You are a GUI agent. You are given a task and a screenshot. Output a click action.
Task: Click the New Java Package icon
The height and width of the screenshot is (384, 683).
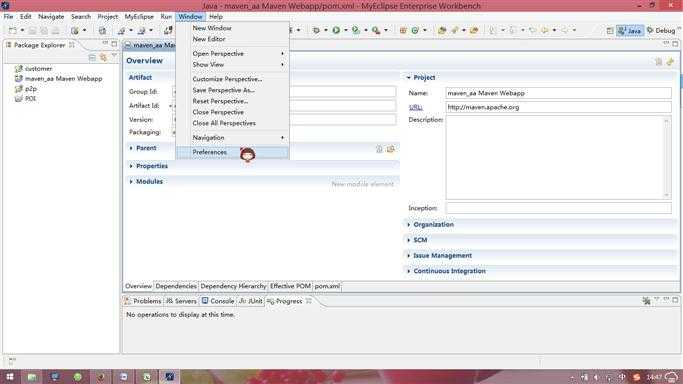pos(403,30)
